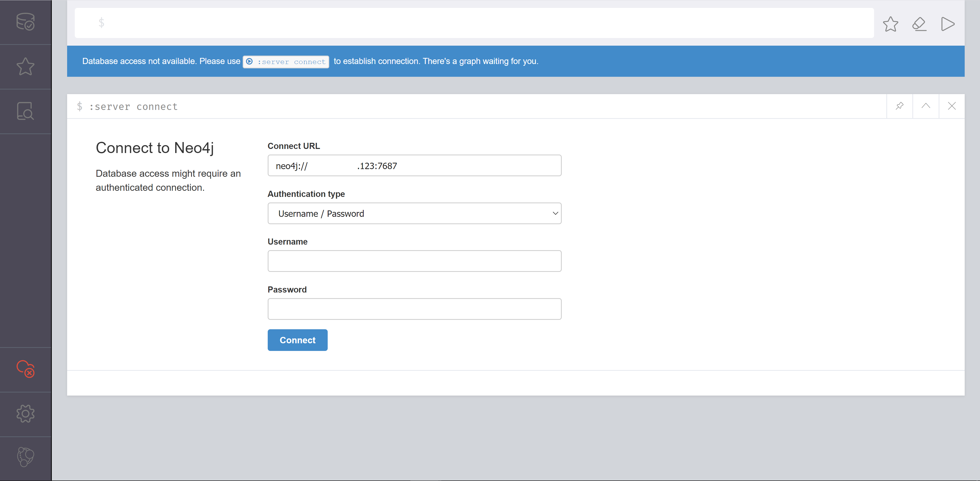This screenshot has width=980, height=481.
Task: Open the Authentication type dropdown
Action: click(414, 213)
